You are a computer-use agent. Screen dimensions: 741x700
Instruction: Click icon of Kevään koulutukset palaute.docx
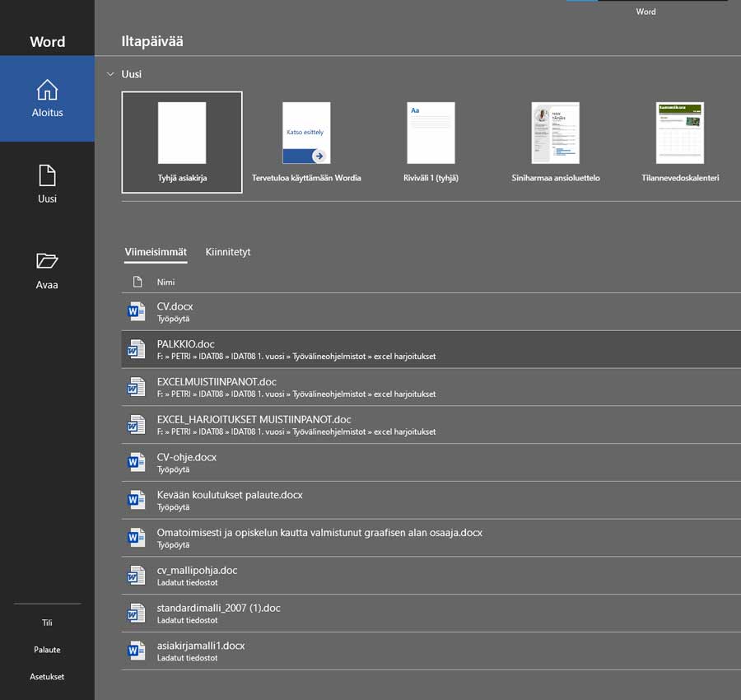pyautogui.click(x=136, y=500)
